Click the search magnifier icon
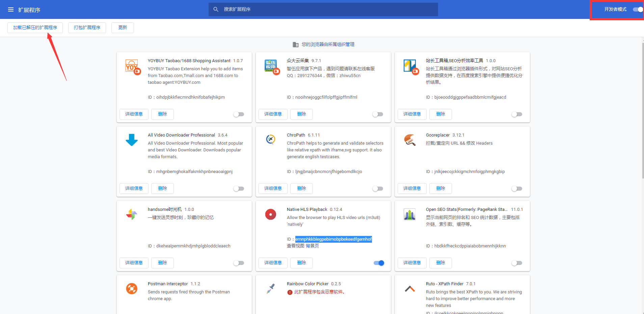644x314 pixels. click(216, 9)
